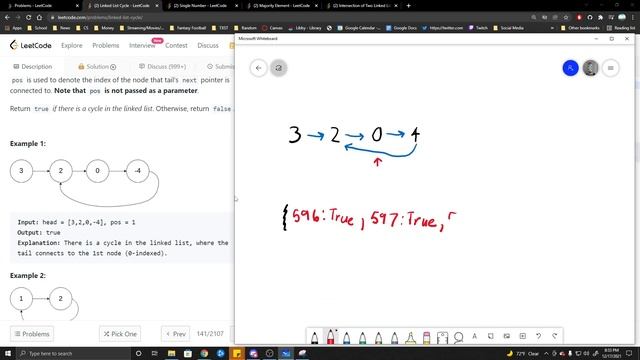
Task: Open the Problems list button at bottom
Action: pos(32,334)
